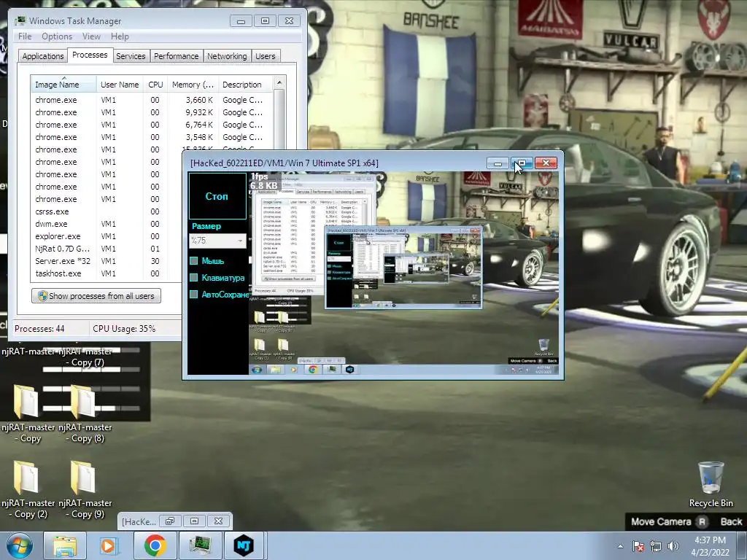The width and height of the screenshot is (747, 560).
Task: Click the Стоп button in remote desktop
Action: pyautogui.click(x=217, y=195)
